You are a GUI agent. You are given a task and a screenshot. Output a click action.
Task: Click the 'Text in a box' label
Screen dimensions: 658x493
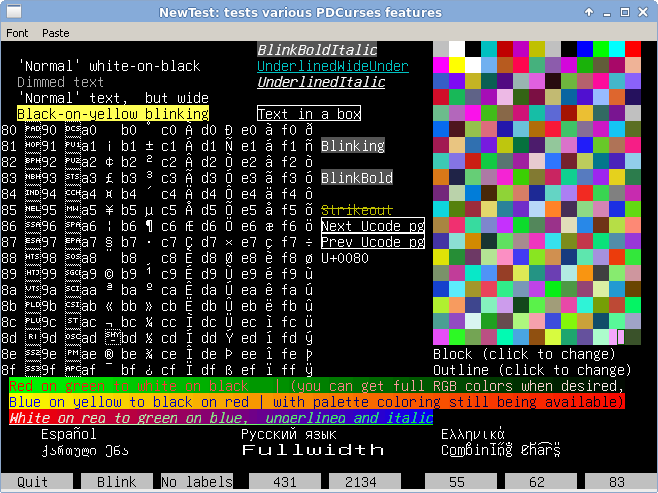click(x=309, y=113)
